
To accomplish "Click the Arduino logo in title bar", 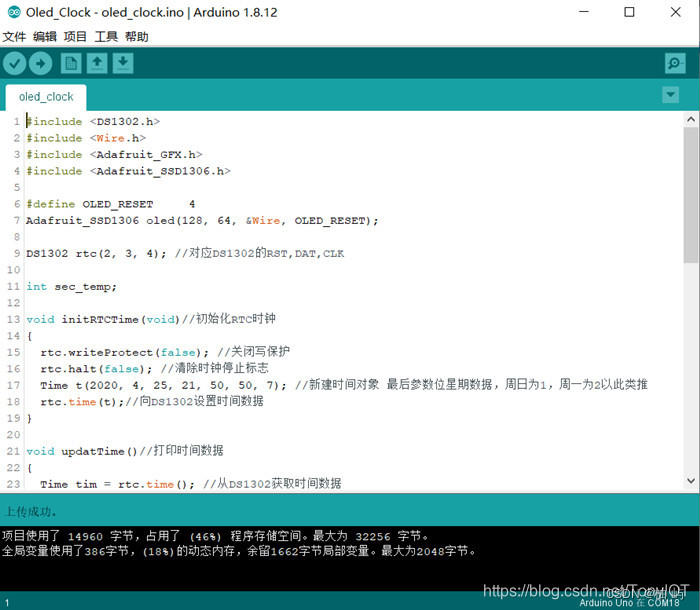I will pos(14,12).
